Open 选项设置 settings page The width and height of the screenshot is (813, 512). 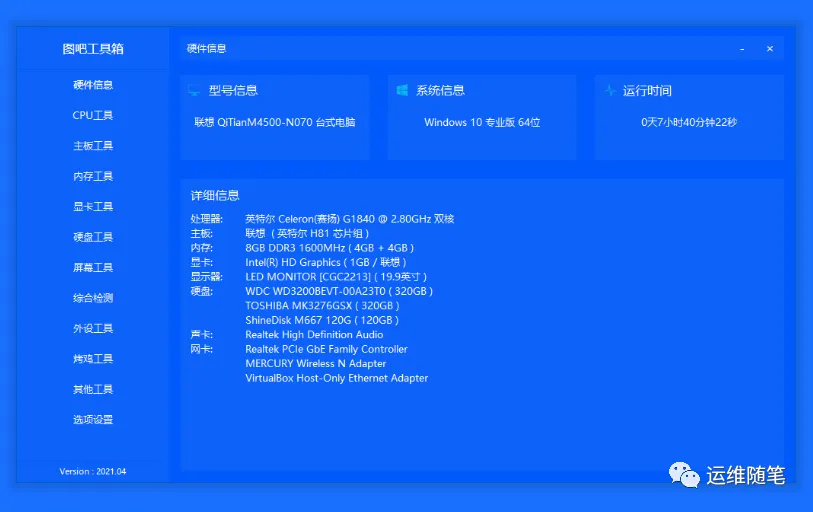93,420
